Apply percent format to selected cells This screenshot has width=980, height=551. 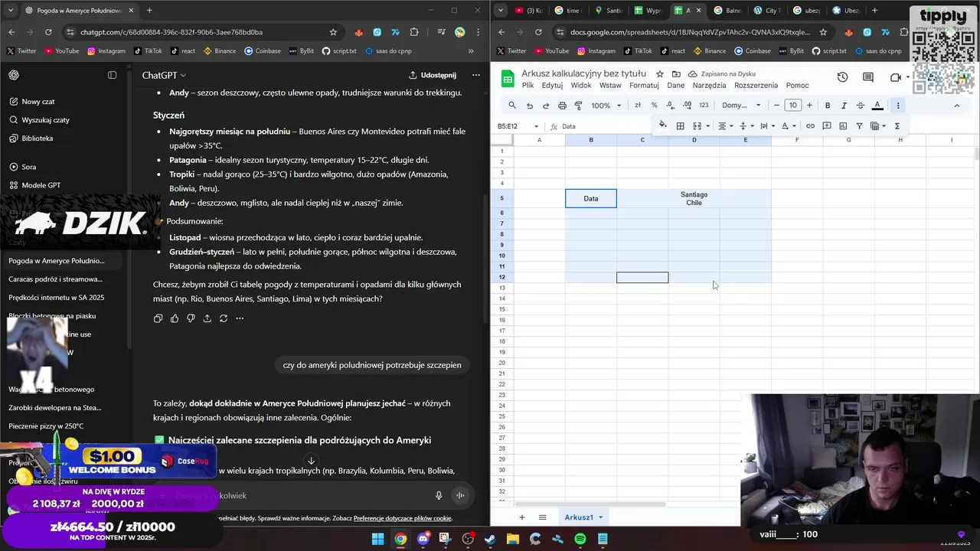click(x=654, y=106)
